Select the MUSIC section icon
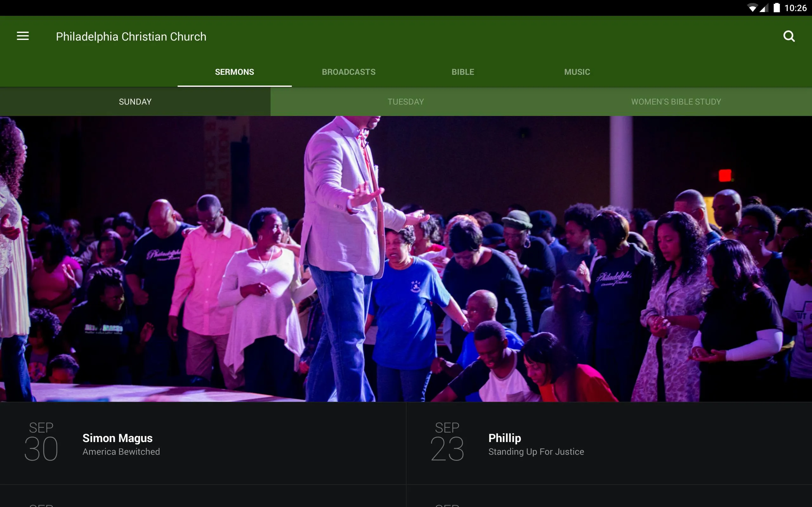 (577, 71)
